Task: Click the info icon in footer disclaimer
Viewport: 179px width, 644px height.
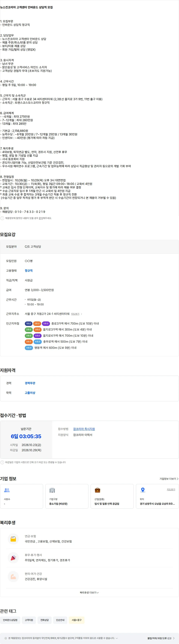Action: pos(6,638)
